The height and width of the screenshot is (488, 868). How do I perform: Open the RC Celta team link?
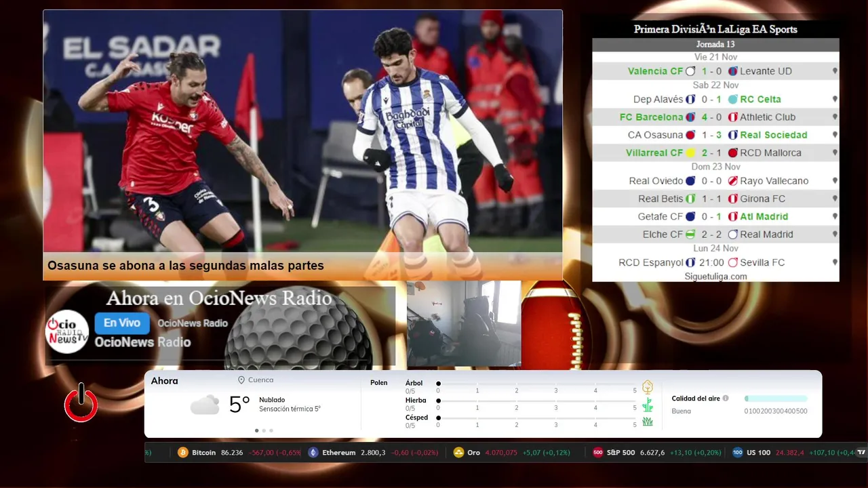click(x=760, y=99)
